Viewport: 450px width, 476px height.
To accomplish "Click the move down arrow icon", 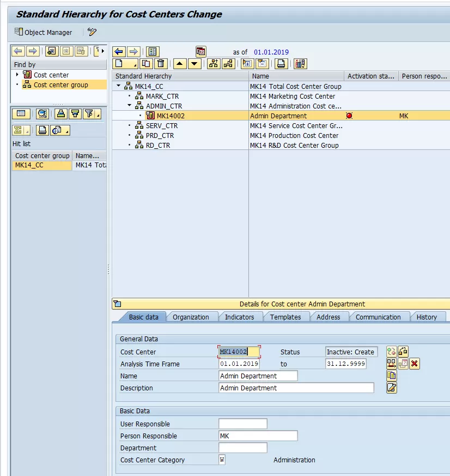I will (x=194, y=64).
